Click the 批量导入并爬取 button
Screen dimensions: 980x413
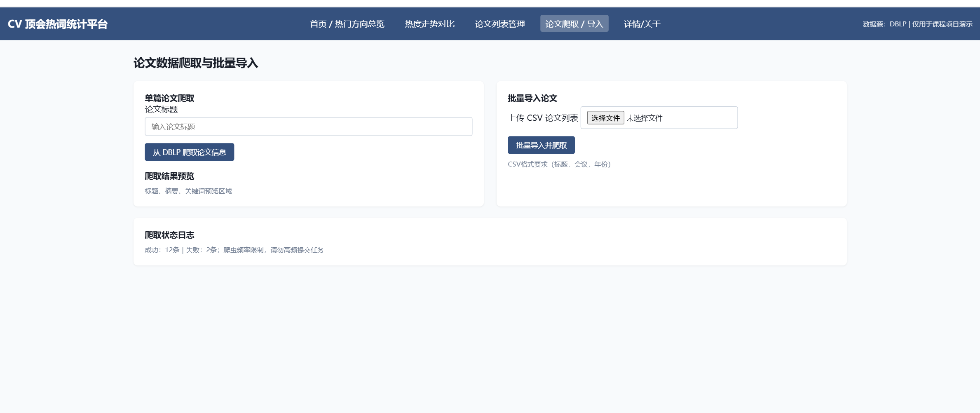(x=541, y=145)
